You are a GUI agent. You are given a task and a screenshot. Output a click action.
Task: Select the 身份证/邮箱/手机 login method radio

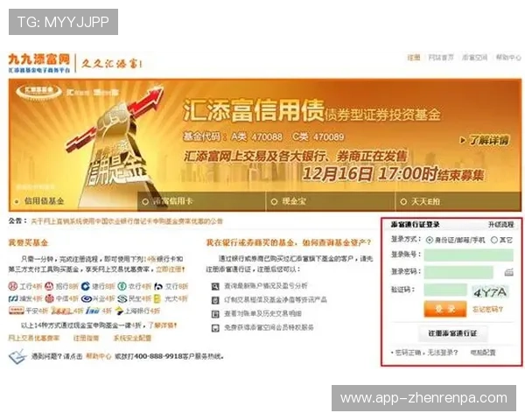pos(430,240)
